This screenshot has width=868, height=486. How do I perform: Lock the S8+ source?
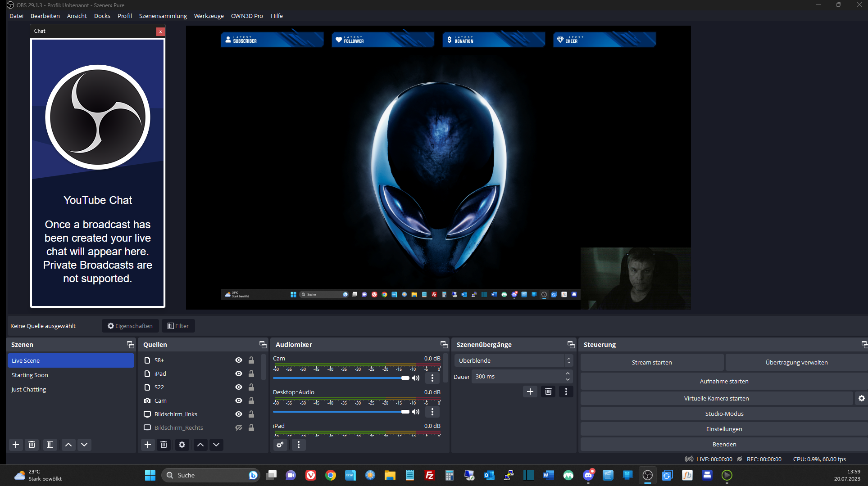point(251,360)
